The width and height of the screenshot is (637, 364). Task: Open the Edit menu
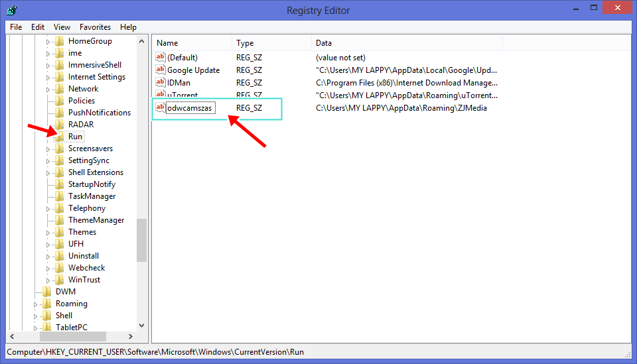(x=38, y=27)
